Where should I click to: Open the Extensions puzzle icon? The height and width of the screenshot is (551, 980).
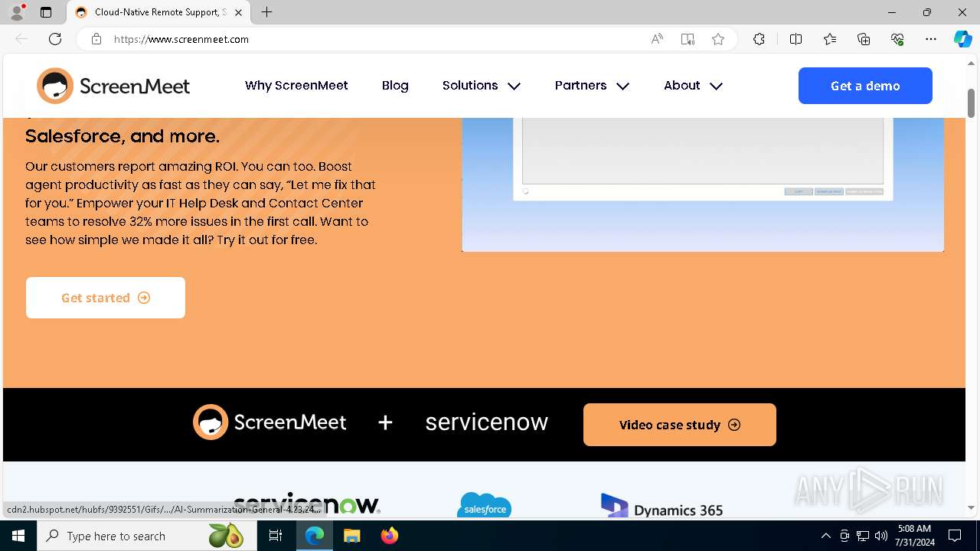point(759,39)
